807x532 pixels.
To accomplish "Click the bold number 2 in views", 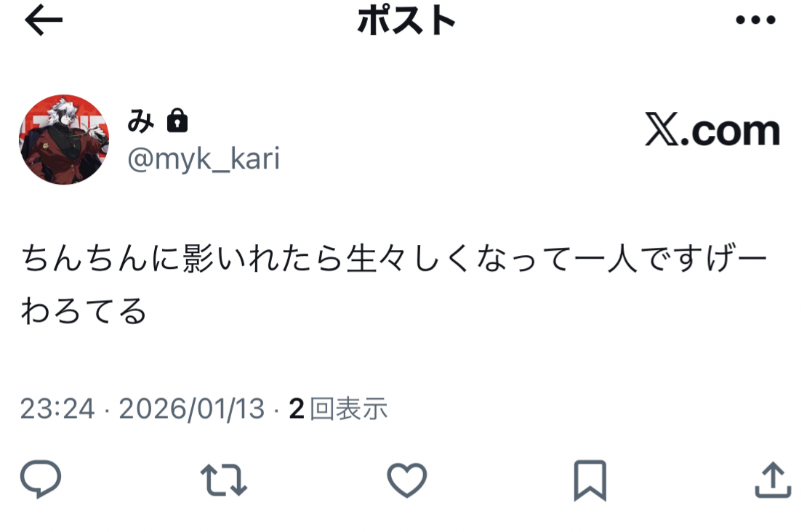I will (x=297, y=410).
